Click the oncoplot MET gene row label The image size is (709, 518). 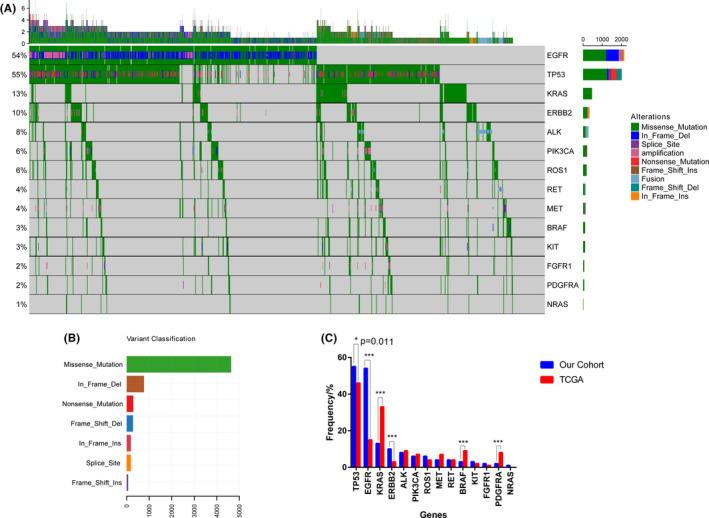tap(555, 209)
